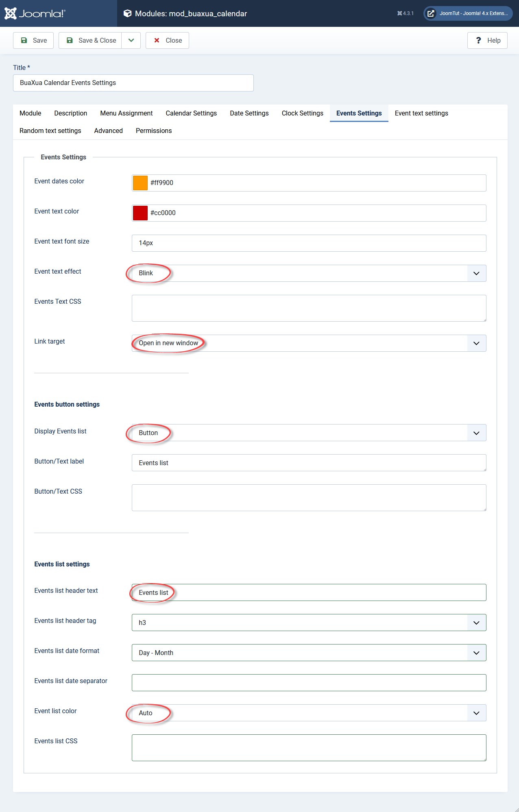Switch to the Module tab
The height and width of the screenshot is (812, 519).
coord(31,113)
